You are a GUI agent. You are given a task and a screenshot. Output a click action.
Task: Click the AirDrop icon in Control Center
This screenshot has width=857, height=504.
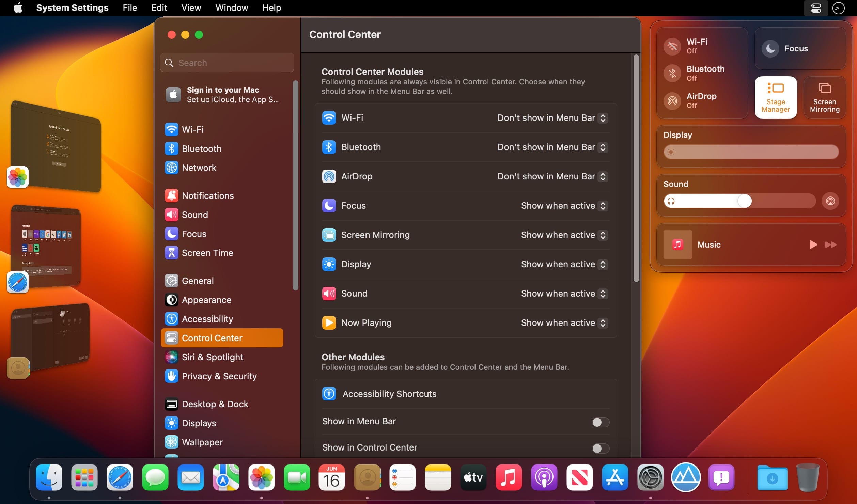click(673, 98)
